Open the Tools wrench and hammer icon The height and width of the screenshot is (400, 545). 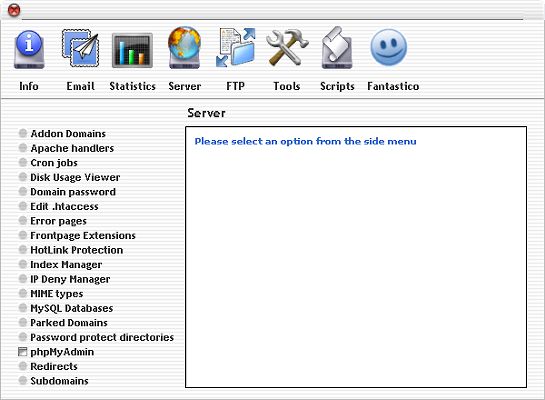click(x=287, y=48)
